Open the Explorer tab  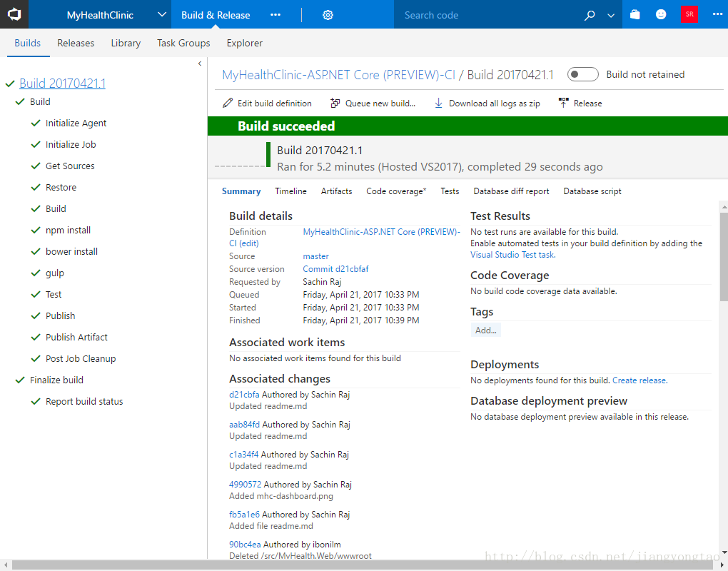tap(245, 43)
